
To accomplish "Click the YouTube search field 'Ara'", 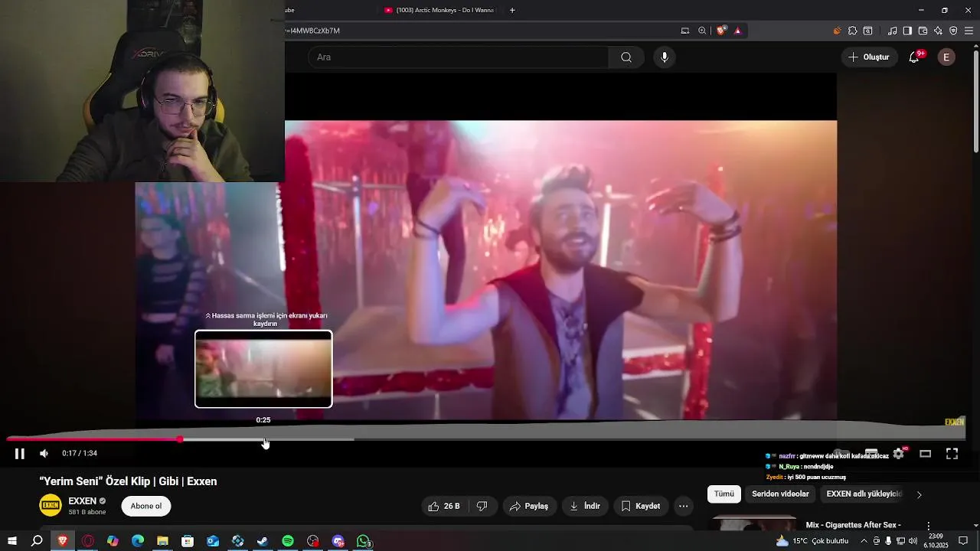I will tap(458, 57).
